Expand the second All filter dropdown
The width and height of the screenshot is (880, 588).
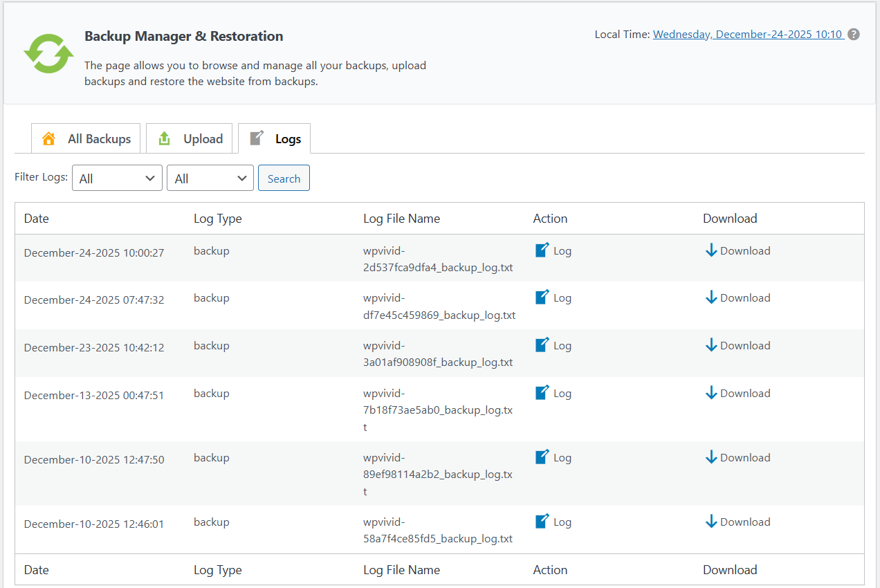pos(210,178)
